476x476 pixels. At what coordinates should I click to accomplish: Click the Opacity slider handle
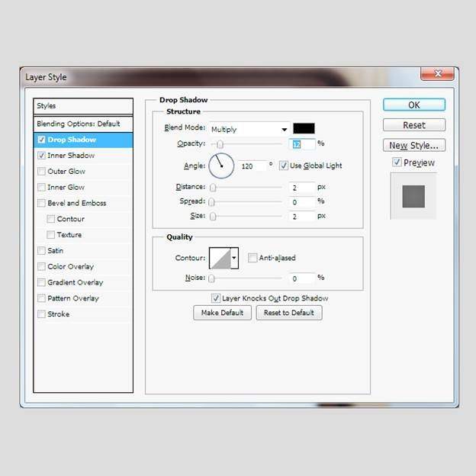pos(220,143)
